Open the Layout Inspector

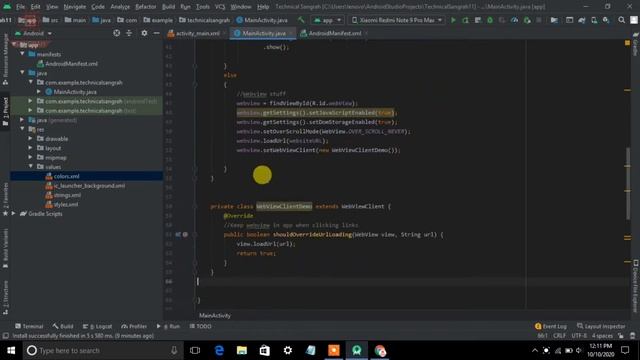(601, 326)
